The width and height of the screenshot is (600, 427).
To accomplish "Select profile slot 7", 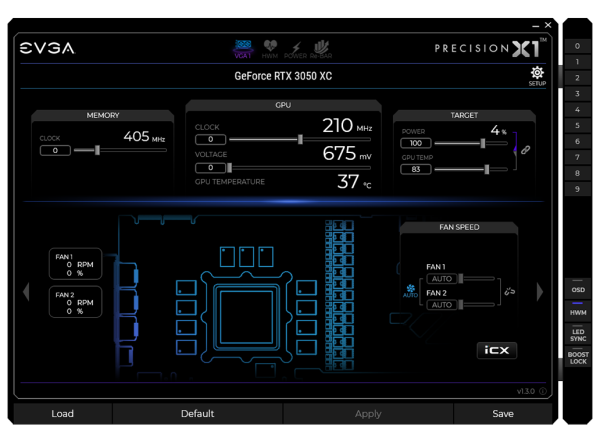I will click(577, 157).
